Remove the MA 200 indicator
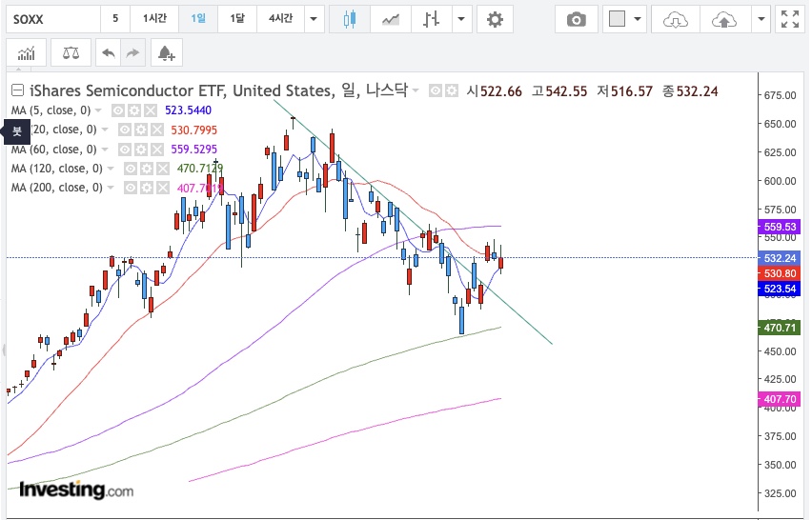The image size is (812, 520). (x=163, y=188)
